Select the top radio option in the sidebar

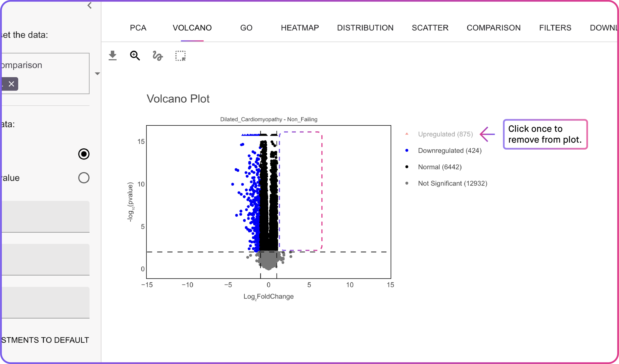coord(83,154)
